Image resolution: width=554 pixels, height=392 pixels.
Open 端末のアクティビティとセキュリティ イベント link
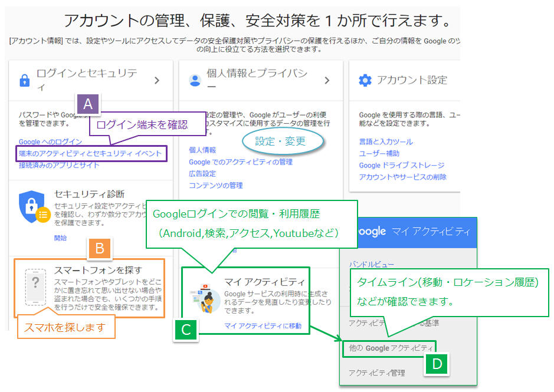click(x=90, y=154)
